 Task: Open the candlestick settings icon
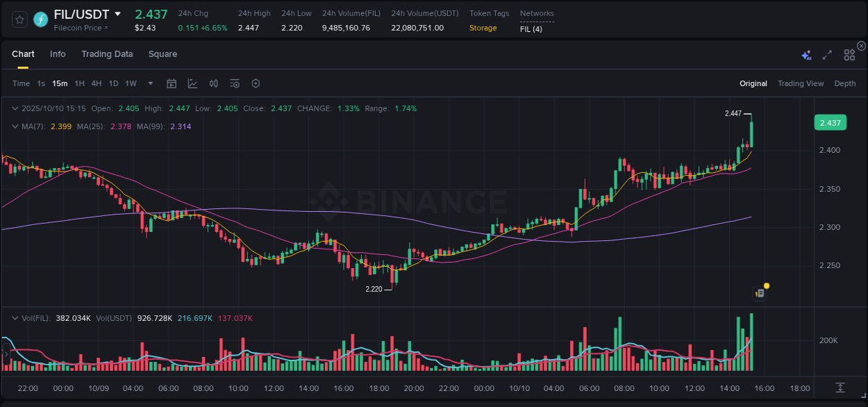[x=213, y=83]
